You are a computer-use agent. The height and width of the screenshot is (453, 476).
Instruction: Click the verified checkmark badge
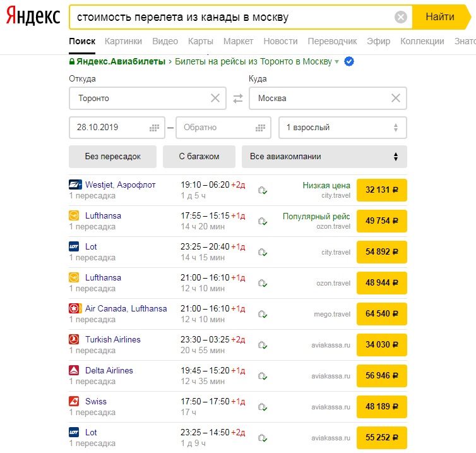349,61
